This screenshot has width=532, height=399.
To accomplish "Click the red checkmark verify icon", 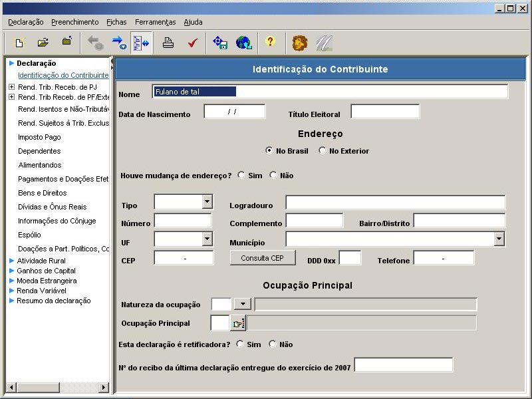I will 192,43.
